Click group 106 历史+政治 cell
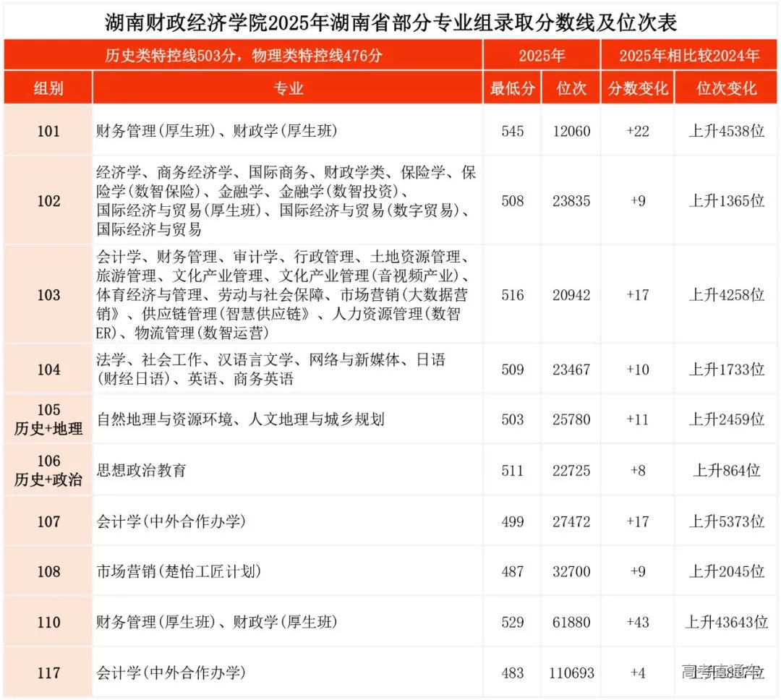 (47, 469)
